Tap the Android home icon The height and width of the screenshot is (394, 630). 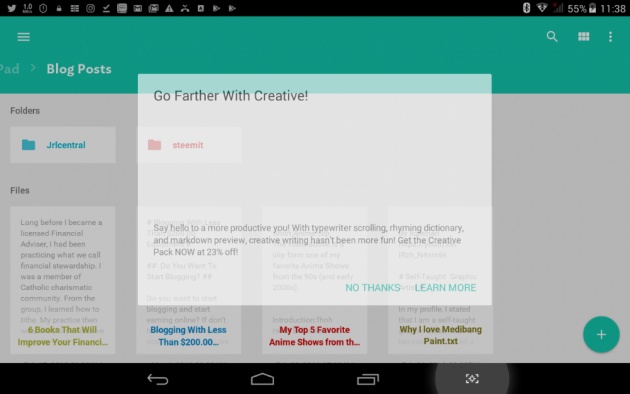click(262, 379)
